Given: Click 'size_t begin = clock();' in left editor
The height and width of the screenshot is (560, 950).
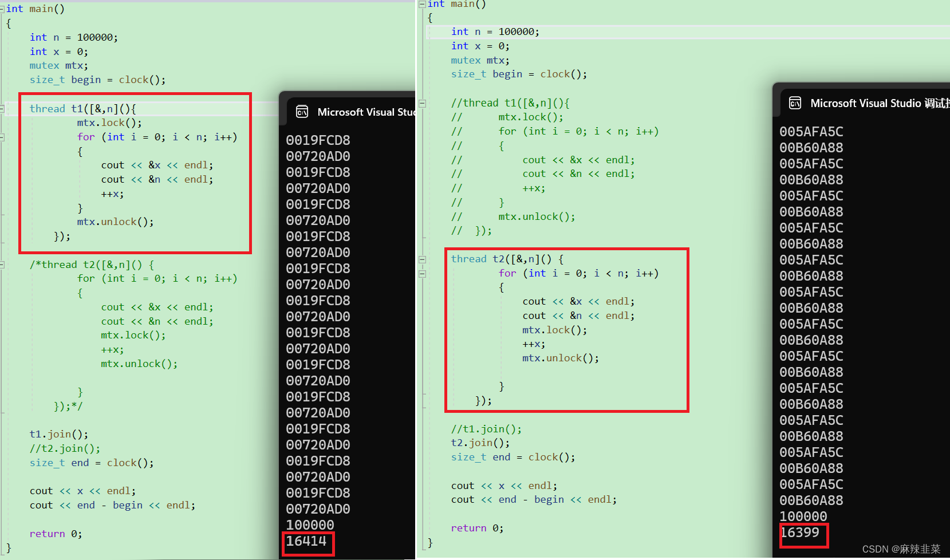Looking at the screenshot, I should [98, 80].
